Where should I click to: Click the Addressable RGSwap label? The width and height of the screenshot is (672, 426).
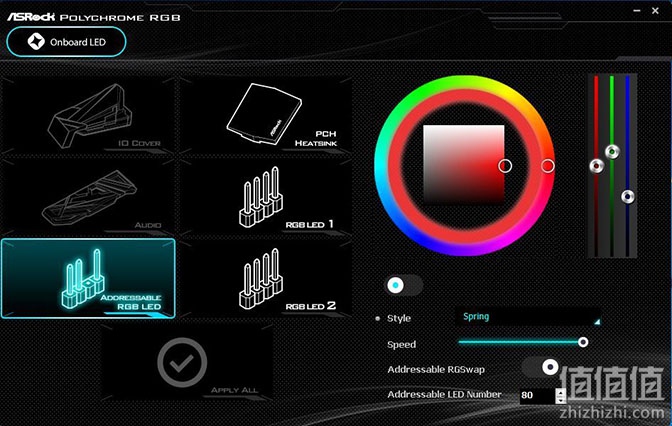(436, 369)
